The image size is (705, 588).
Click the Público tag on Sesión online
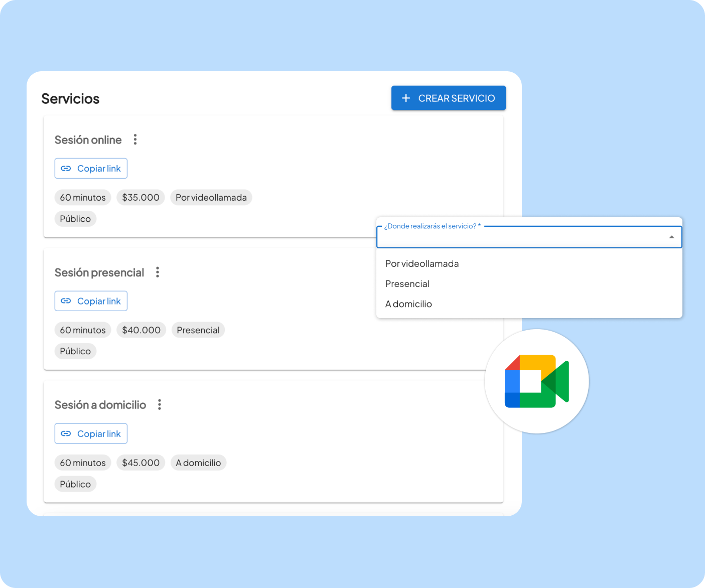pyautogui.click(x=75, y=218)
